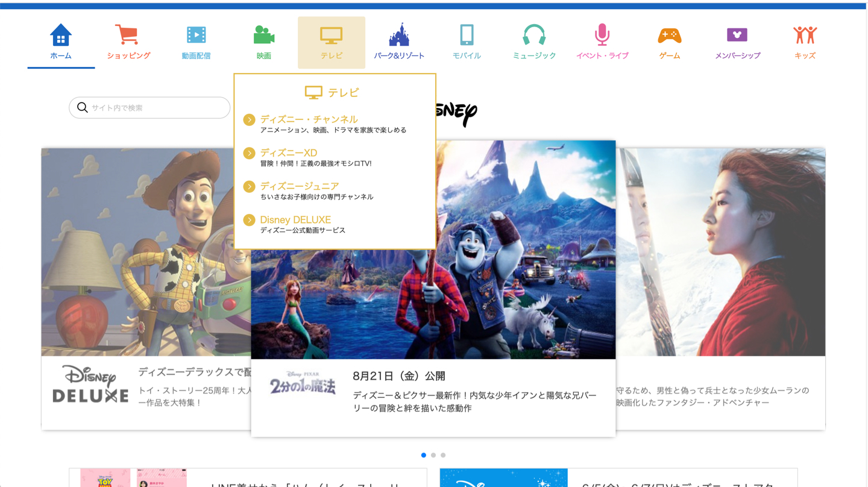
Task: Click the Music headphones icon
Action: click(x=534, y=36)
